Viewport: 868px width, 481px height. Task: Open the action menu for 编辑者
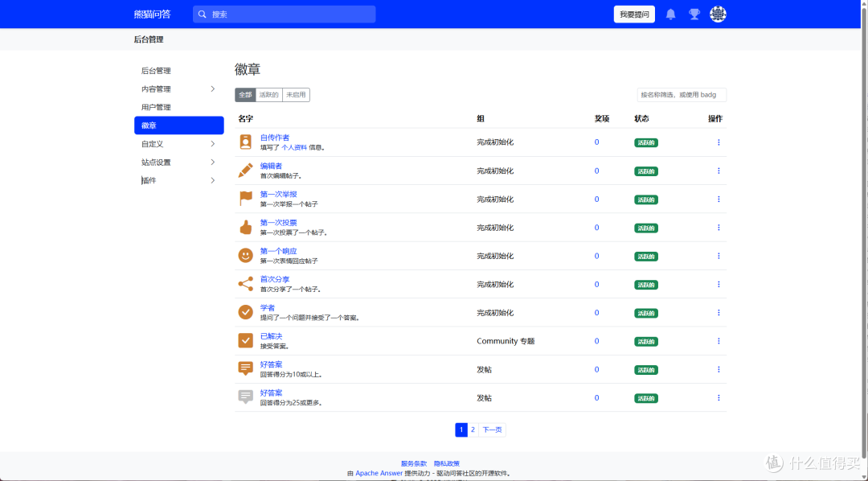pos(719,171)
